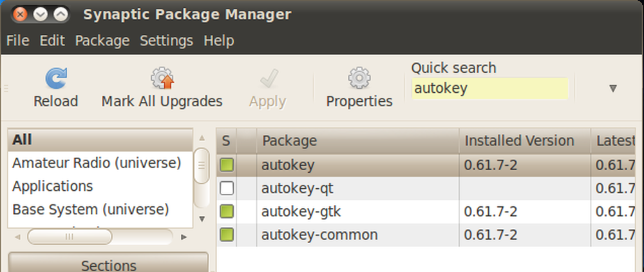Click installed version 0.61.7-2 of autokey
The height and width of the screenshot is (272, 644).
[x=491, y=165]
